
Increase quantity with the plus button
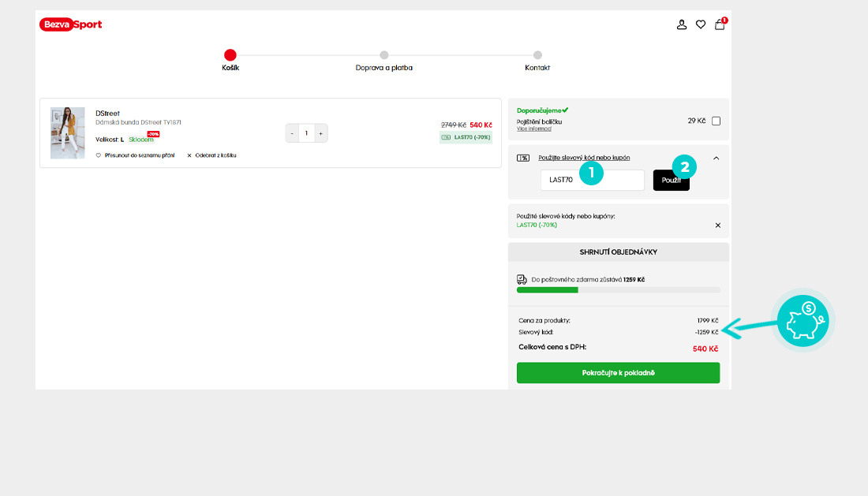[x=320, y=133]
